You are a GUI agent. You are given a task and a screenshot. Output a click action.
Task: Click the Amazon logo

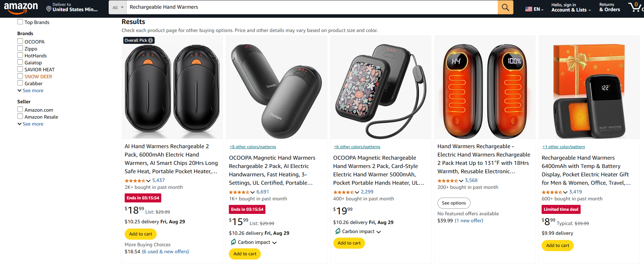point(22,8)
